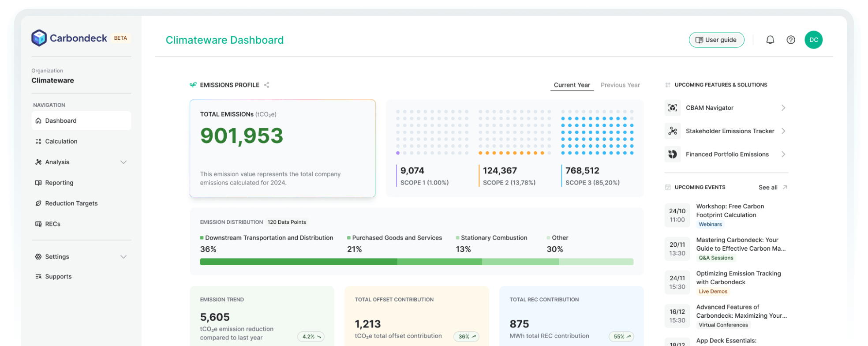Click the Stationary Combustion legend swatch
This screenshot has height=346, width=868.
click(x=457, y=237)
